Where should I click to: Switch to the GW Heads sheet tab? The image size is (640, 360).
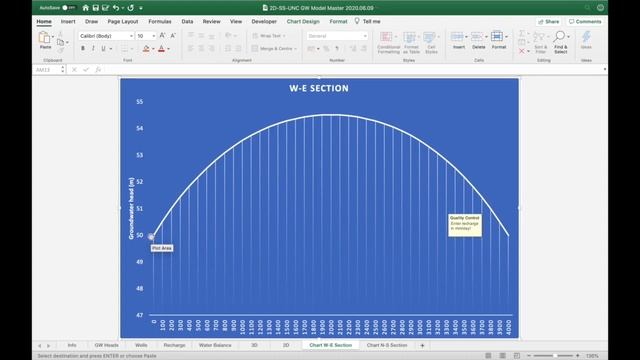click(x=107, y=345)
